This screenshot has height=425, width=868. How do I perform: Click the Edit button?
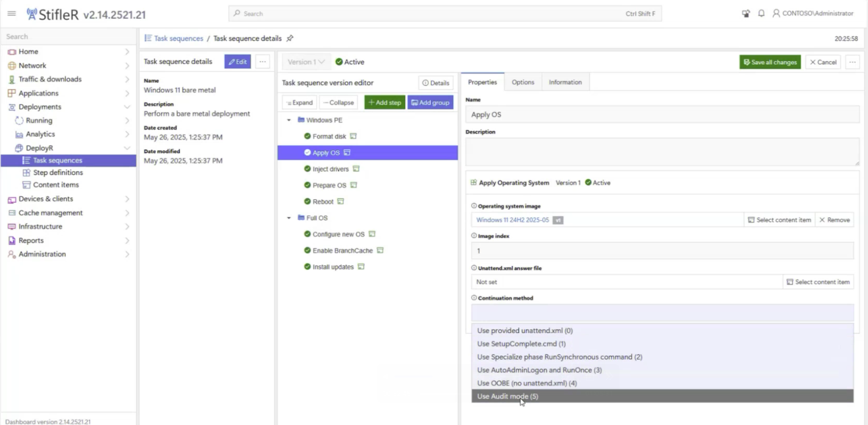coord(238,62)
